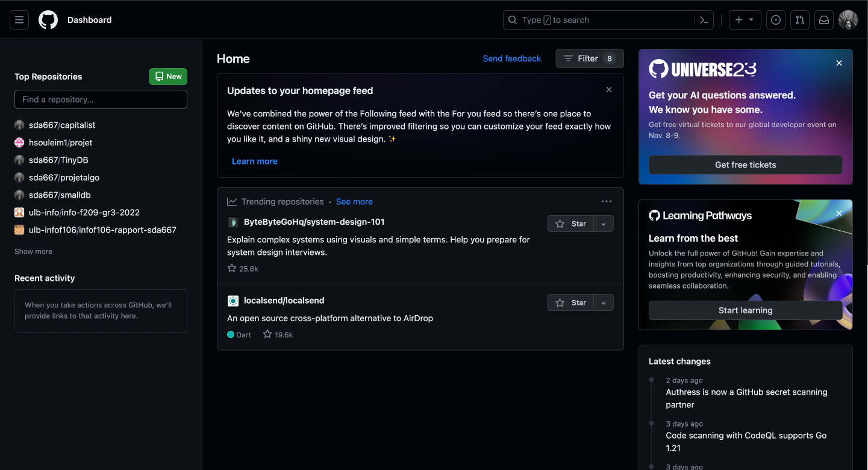Open localsend/localsend repository
868x470 pixels.
284,301
